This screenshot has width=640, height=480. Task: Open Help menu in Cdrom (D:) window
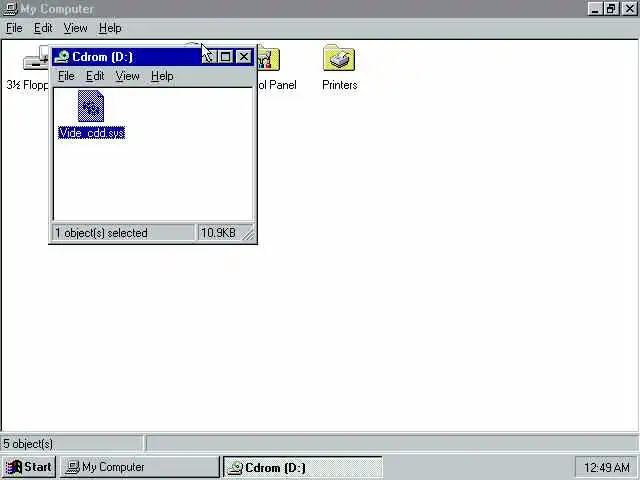[162, 76]
